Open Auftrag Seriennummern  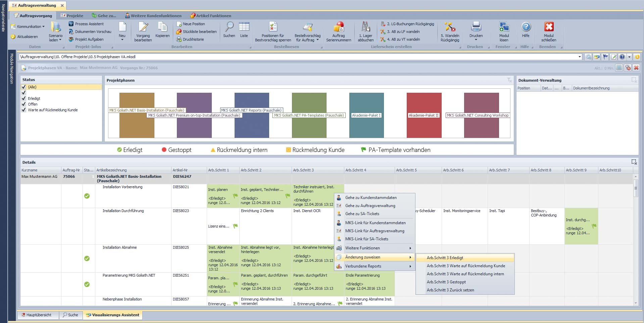tap(339, 32)
